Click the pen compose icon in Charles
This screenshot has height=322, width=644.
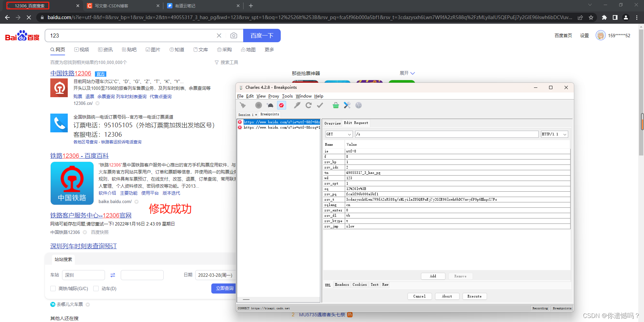click(x=297, y=105)
